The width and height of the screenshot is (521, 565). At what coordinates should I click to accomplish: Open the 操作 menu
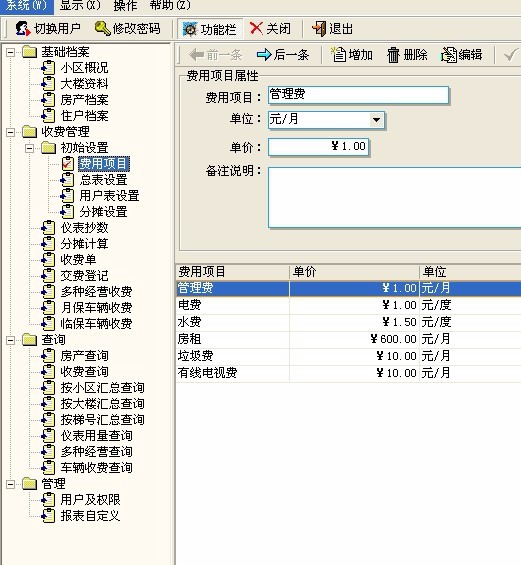point(125,5)
